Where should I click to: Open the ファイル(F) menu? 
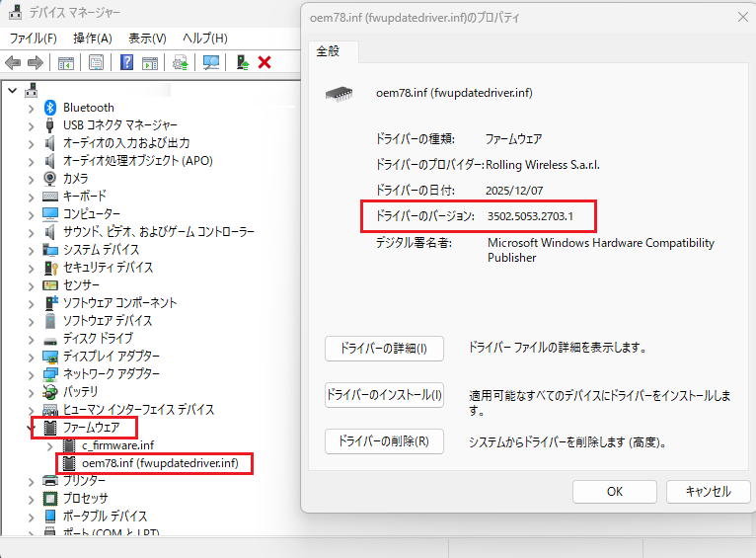click(34, 38)
